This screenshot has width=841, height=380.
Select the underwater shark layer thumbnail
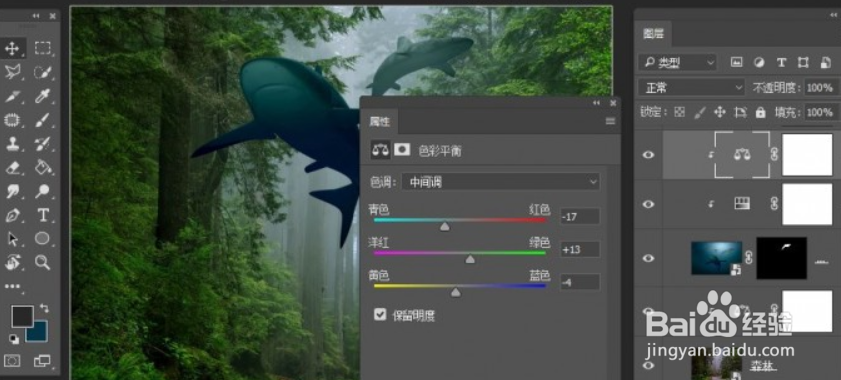click(717, 258)
